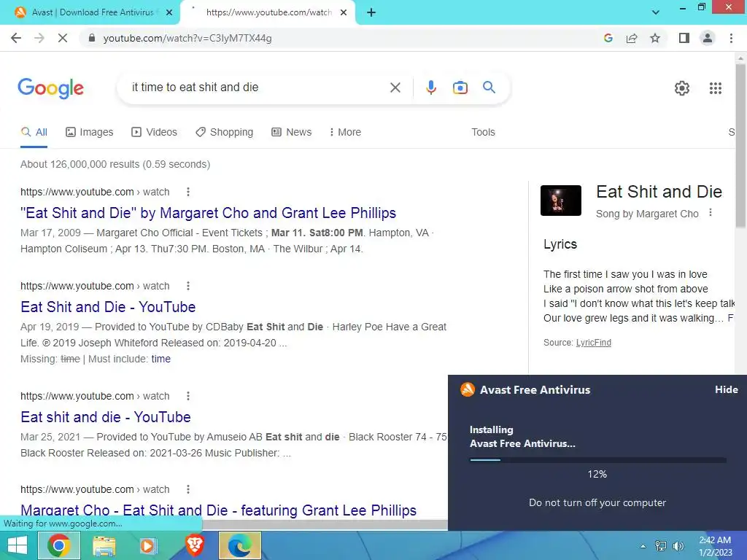
Task: Open File Explorer from taskbar
Action: tap(104, 545)
